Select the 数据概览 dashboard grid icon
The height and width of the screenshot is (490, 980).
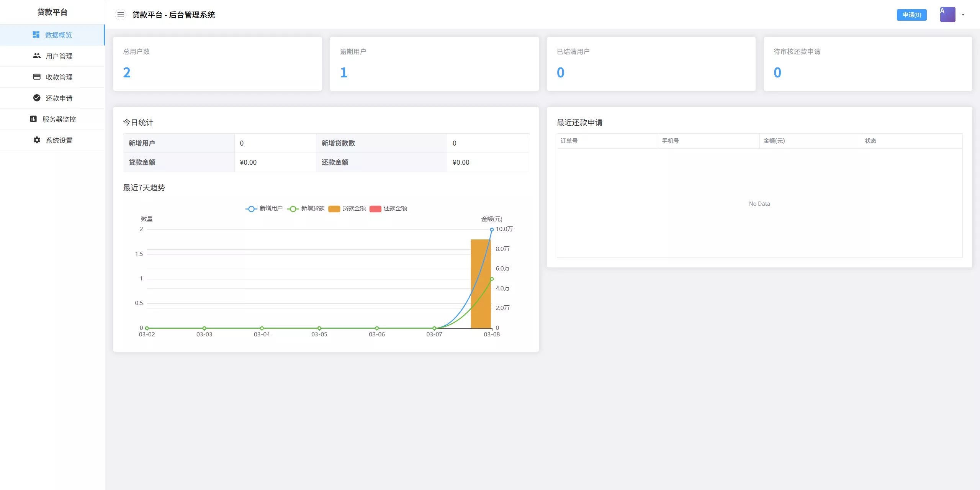[x=36, y=34]
